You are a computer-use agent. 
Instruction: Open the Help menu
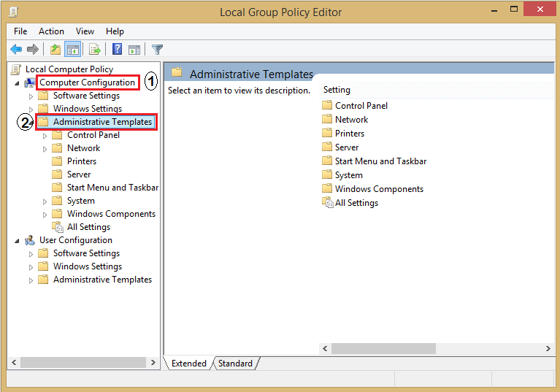pos(115,31)
